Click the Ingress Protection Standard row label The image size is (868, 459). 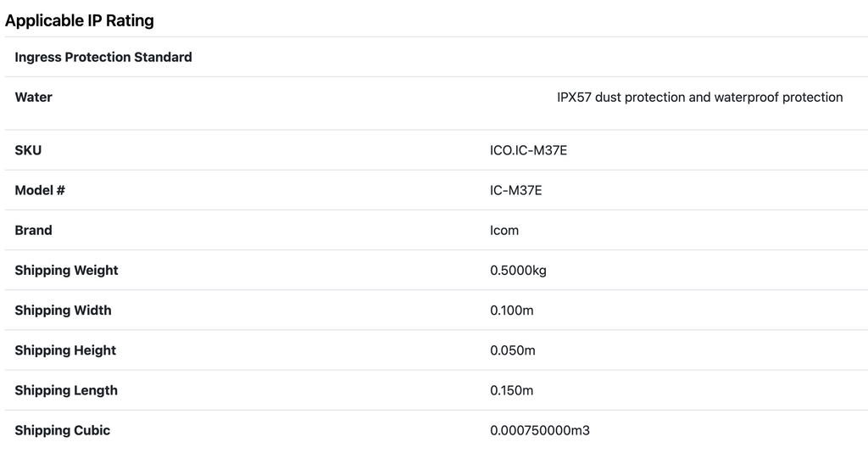pyautogui.click(x=103, y=57)
